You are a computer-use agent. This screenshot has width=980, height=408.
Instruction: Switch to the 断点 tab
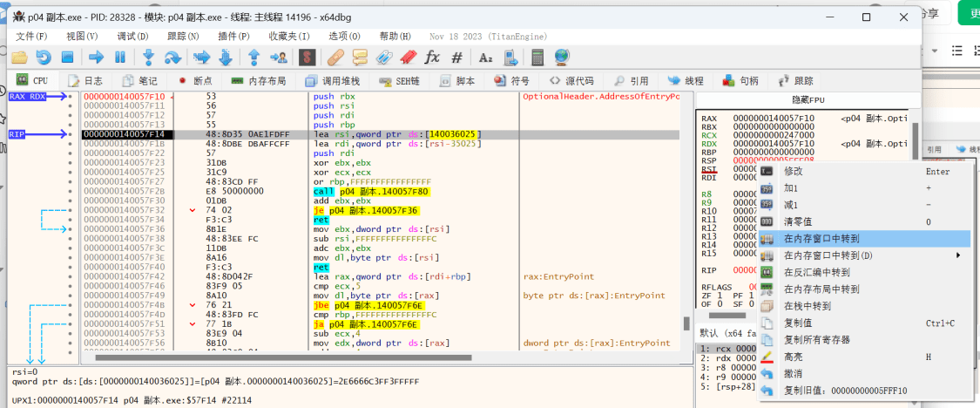(195, 81)
